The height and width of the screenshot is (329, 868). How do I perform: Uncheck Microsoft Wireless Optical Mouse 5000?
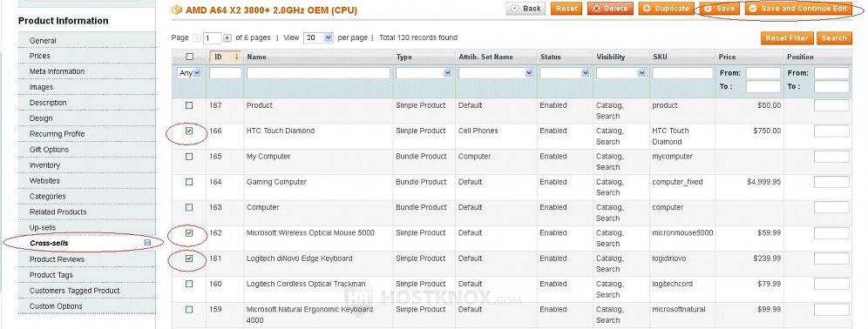[x=189, y=232]
